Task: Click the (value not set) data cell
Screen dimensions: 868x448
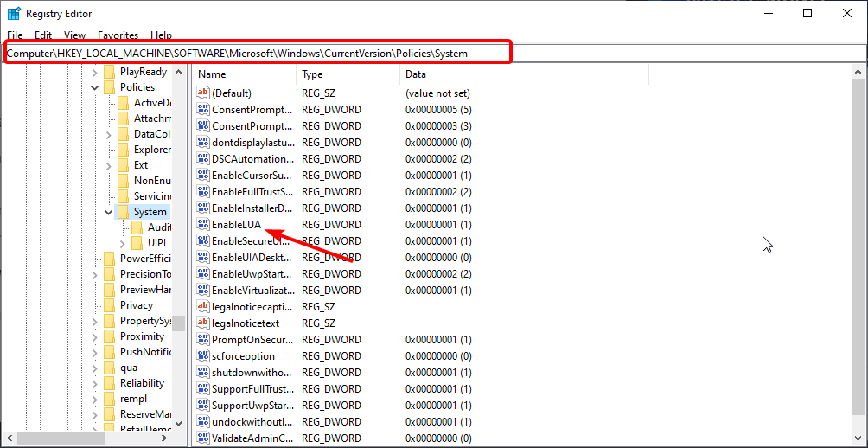Action: (437, 93)
